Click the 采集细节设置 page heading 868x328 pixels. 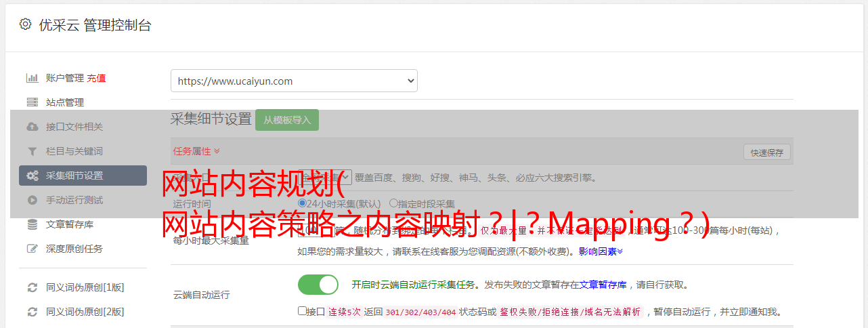(x=211, y=119)
